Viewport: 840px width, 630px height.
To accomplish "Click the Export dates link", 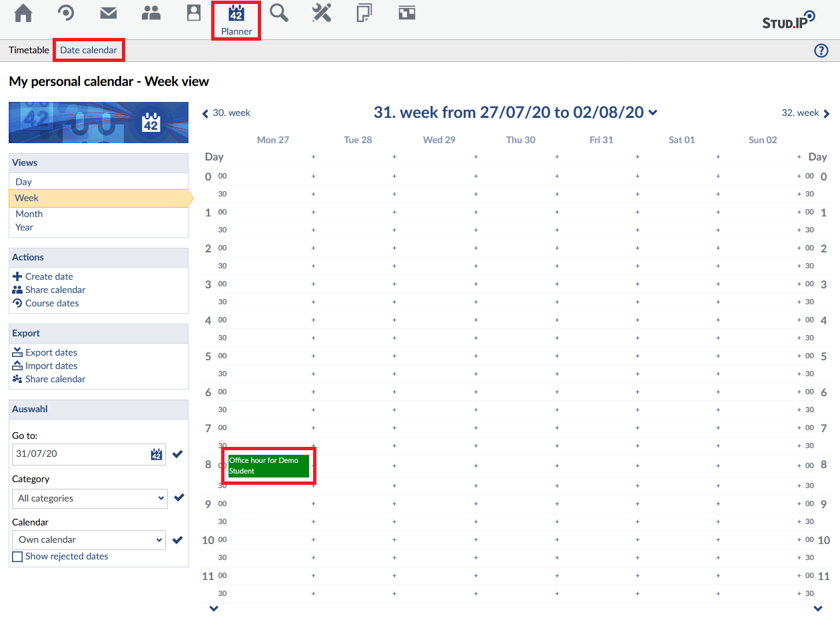I will coord(51,352).
